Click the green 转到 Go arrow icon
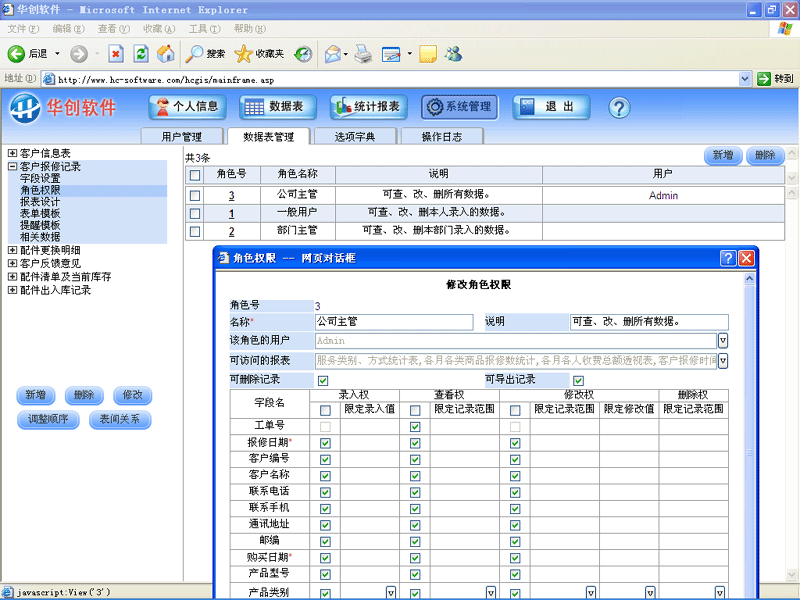 (764, 79)
